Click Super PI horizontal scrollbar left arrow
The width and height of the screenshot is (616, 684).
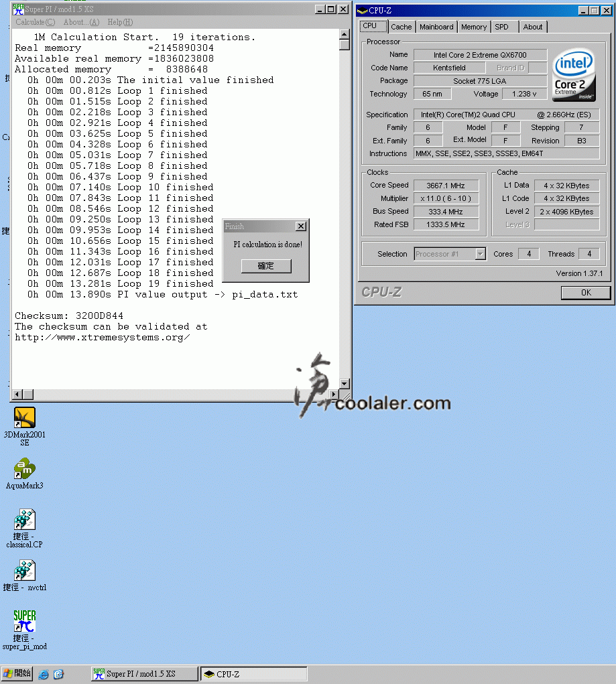(x=17, y=395)
